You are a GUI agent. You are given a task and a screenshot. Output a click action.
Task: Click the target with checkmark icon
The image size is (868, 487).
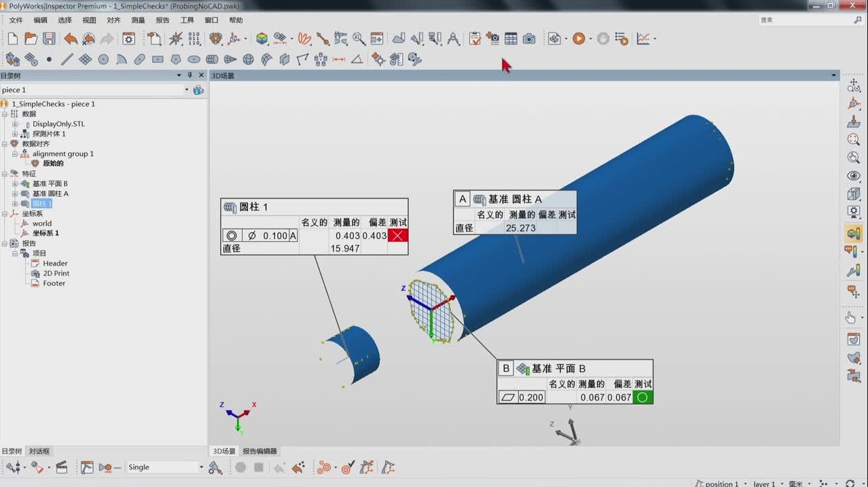coord(348,467)
